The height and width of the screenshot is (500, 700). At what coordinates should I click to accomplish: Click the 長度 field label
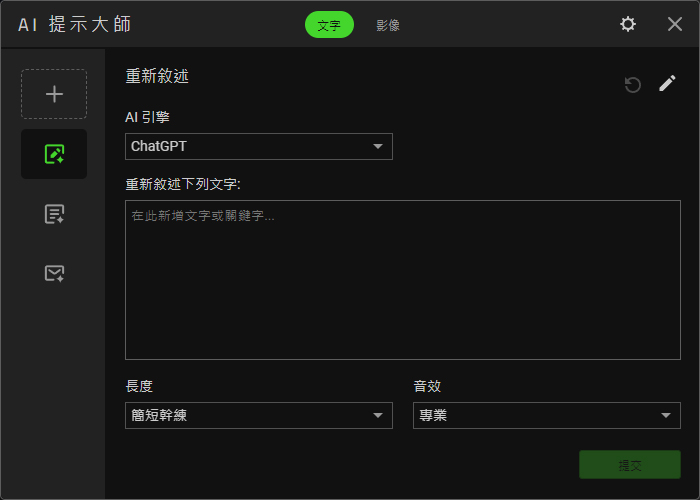click(139, 385)
